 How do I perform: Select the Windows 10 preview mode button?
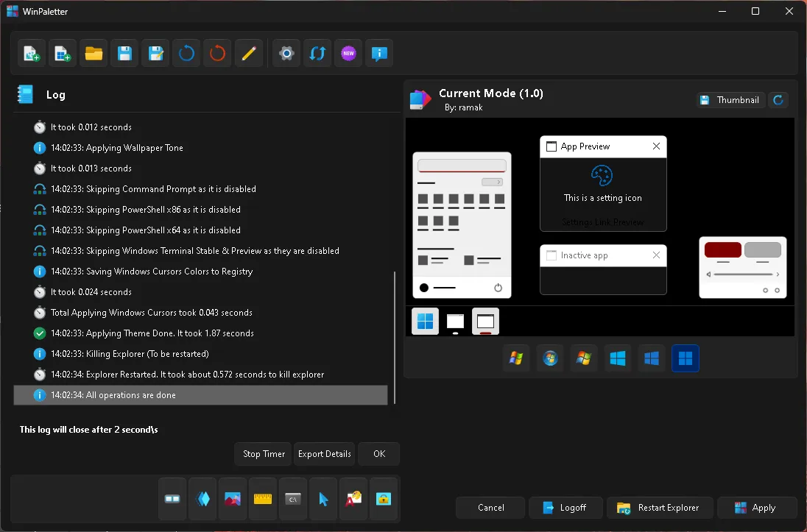coord(652,358)
